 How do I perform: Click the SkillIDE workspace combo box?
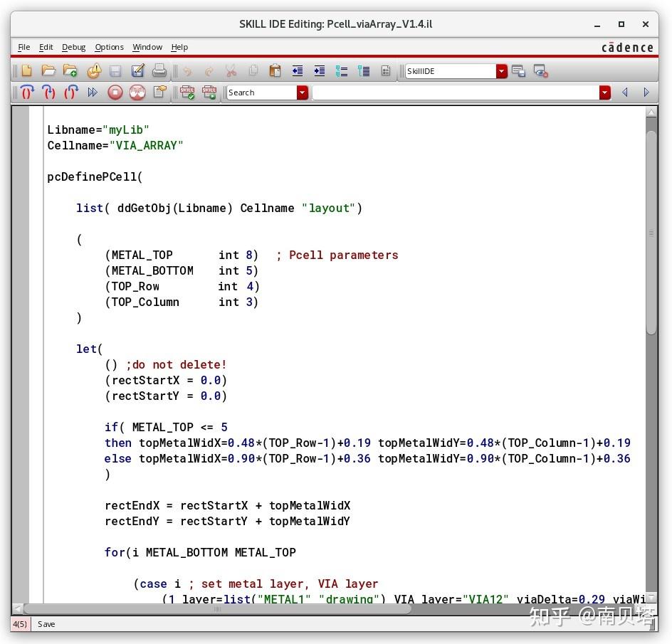[x=456, y=71]
